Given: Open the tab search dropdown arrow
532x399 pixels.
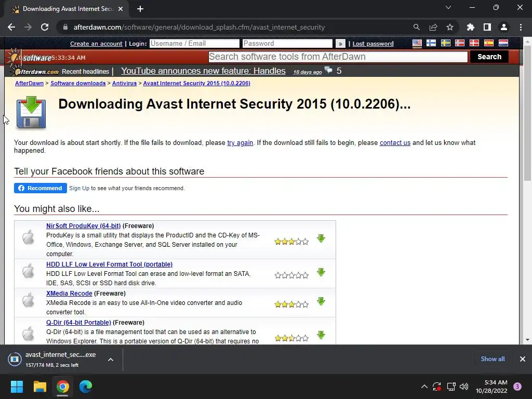Looking at the screenshot, I should pyautogui.click(x=448, y=7).
